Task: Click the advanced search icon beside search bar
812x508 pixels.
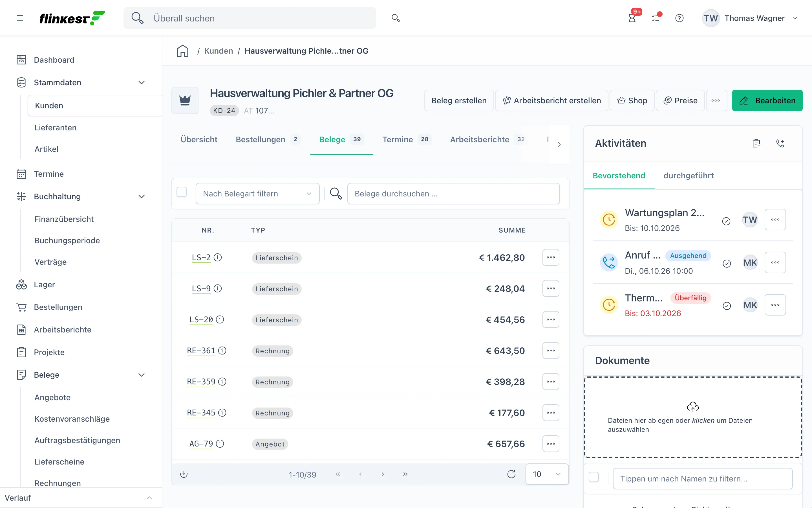Action: (396, 18)
